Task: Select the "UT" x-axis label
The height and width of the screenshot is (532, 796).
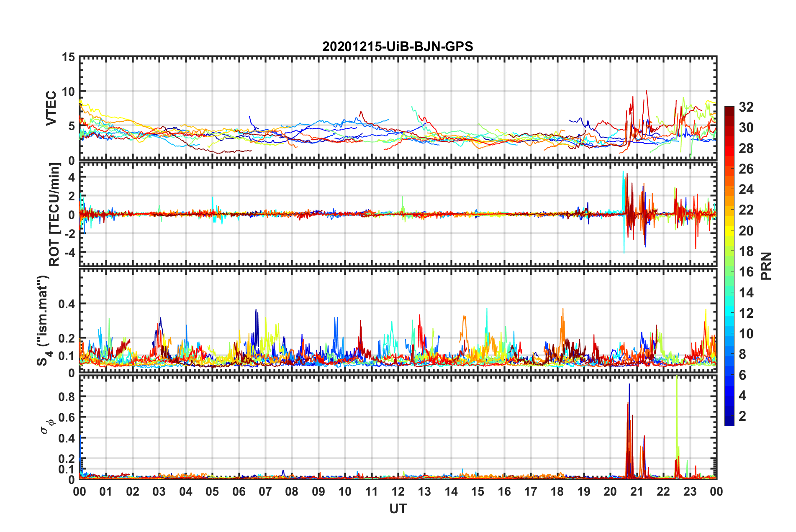Action: click(x=398, y=509)
